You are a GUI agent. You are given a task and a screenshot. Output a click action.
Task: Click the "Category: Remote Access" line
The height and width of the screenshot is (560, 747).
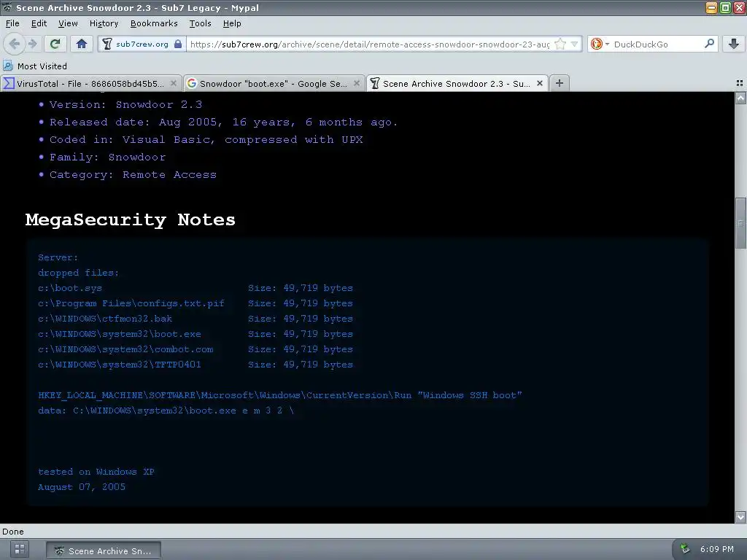coord(133,175)
